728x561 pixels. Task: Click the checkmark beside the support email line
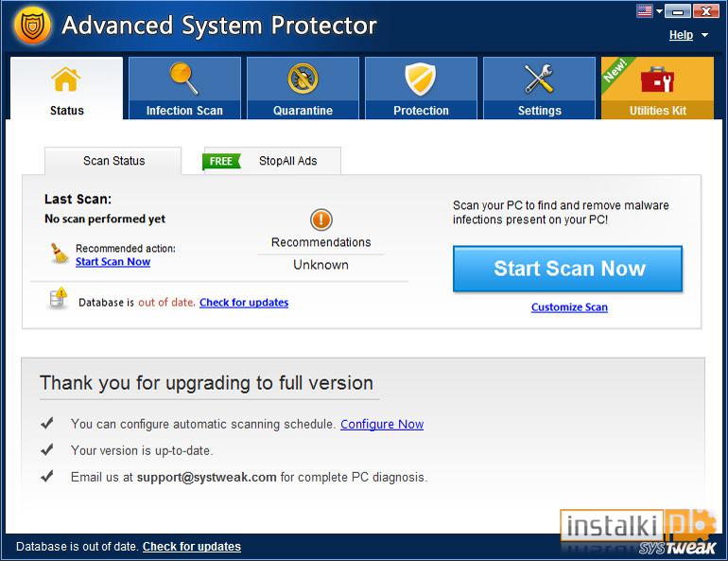pyautogui.click(x=47, y=476)
